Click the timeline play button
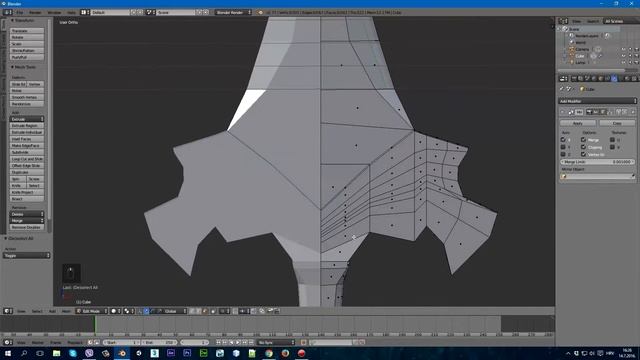Screen dimensions: 640x360 [238, 342]
